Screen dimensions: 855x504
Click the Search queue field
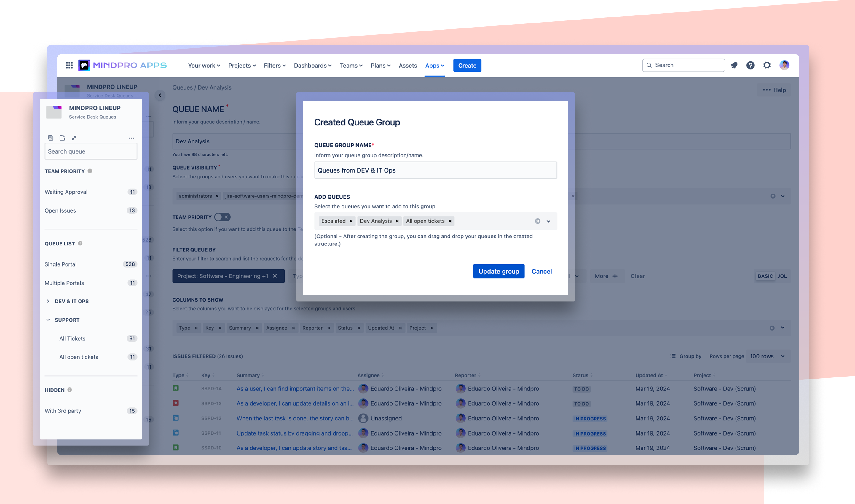91,151
